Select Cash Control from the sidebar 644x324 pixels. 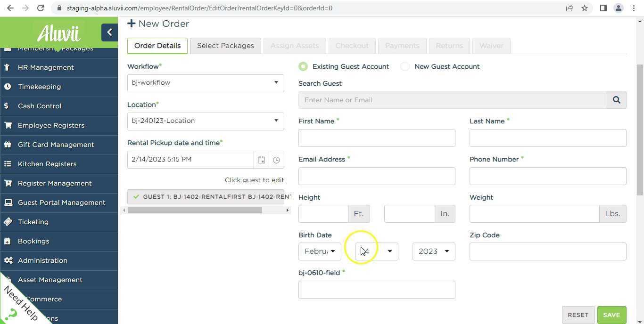point(39,106)
